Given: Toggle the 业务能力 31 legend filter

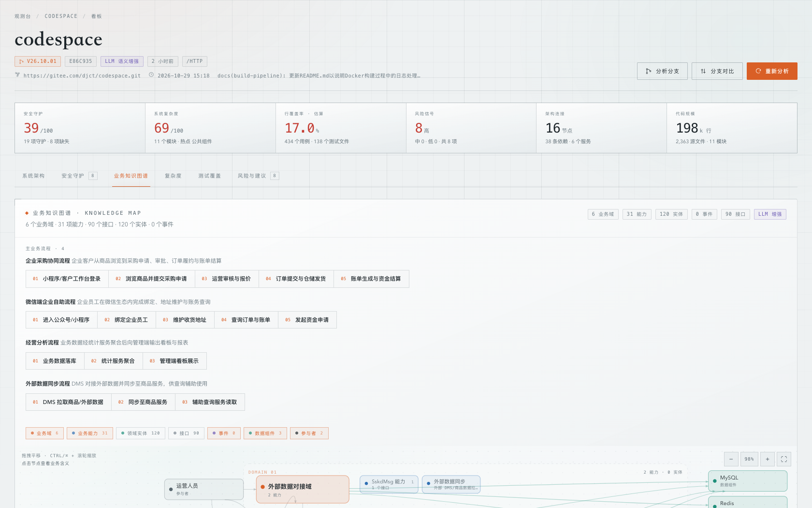Looking at the screenshot, I should [90, 433].
